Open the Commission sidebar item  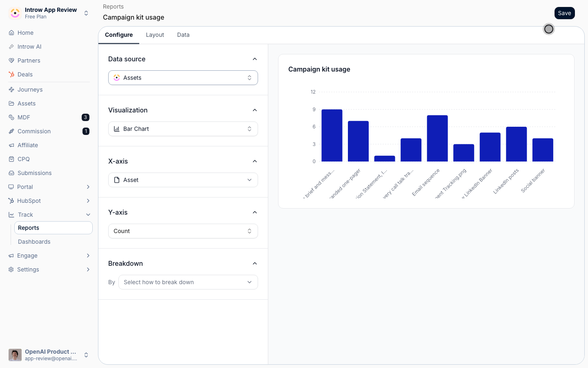pyautogui.click(x=49, y=131)
